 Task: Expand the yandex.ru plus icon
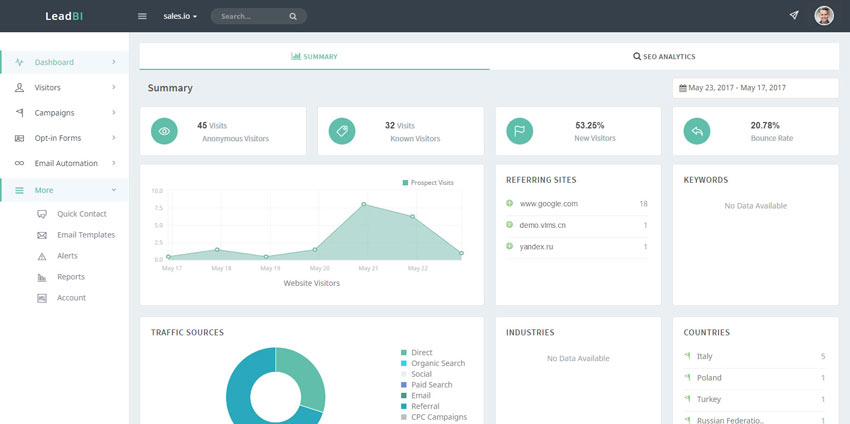[510, 246]
